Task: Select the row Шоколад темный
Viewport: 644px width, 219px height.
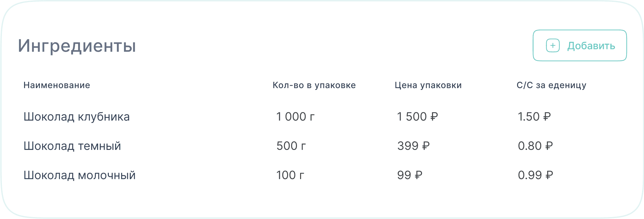Action: tap(286, 146)
